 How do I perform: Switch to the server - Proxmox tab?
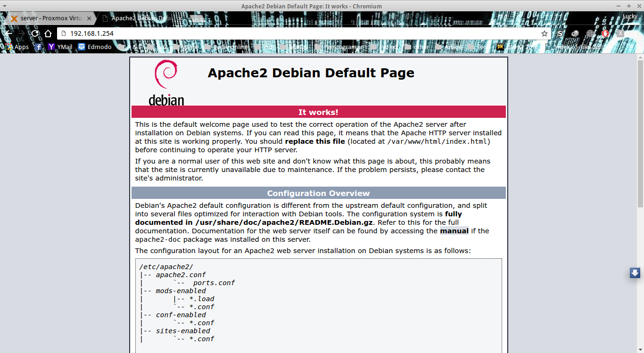click(52, 18)
